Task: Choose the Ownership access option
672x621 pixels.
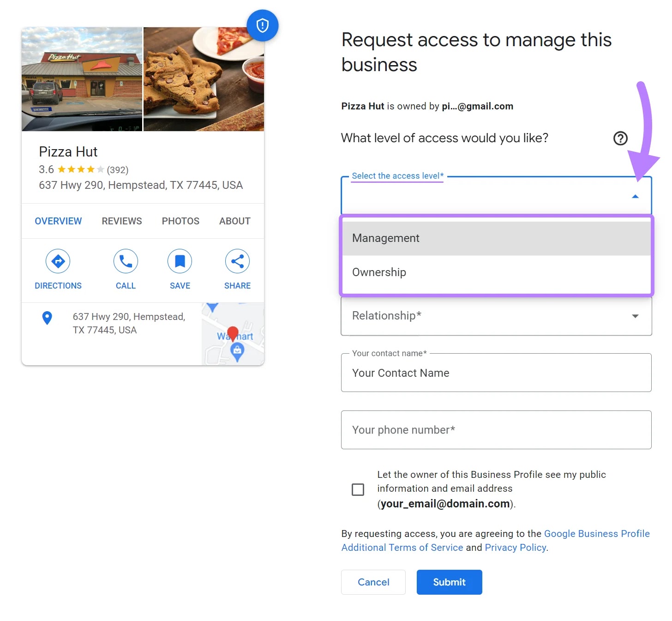Action: 497,272
